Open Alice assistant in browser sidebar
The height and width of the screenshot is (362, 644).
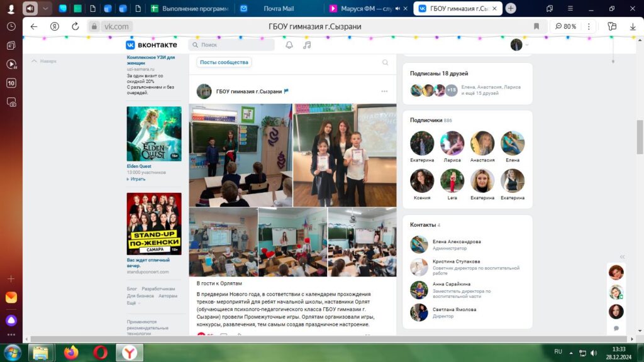coord(11,320)
